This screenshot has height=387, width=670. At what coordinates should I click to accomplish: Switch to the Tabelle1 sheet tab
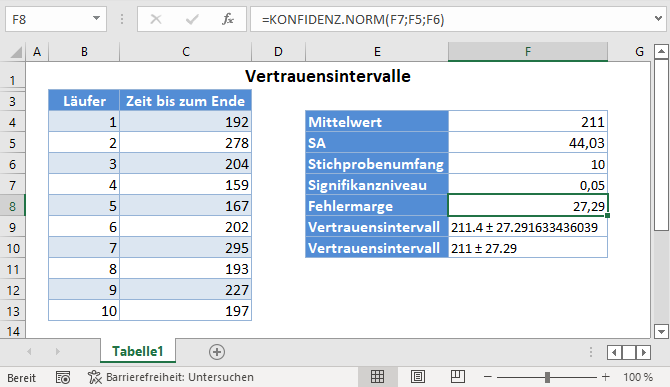138,351
